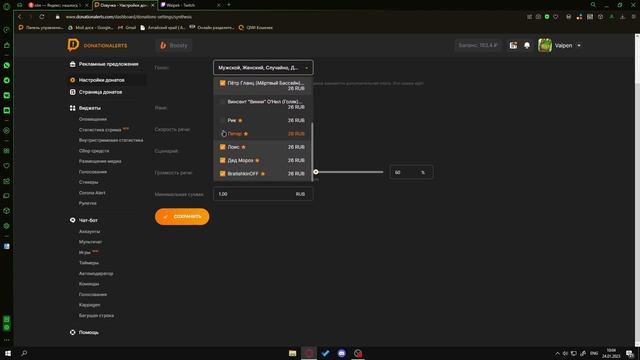The width and height of the screenshot is (640, 360).
Task: Open File Explorer from taskbar
Action: pos(292,353)
